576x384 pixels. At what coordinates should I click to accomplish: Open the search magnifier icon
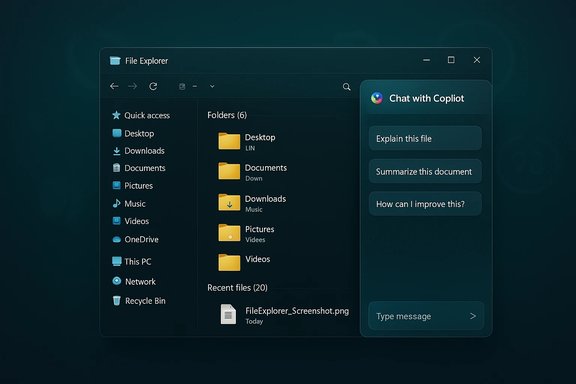(346, 87)
